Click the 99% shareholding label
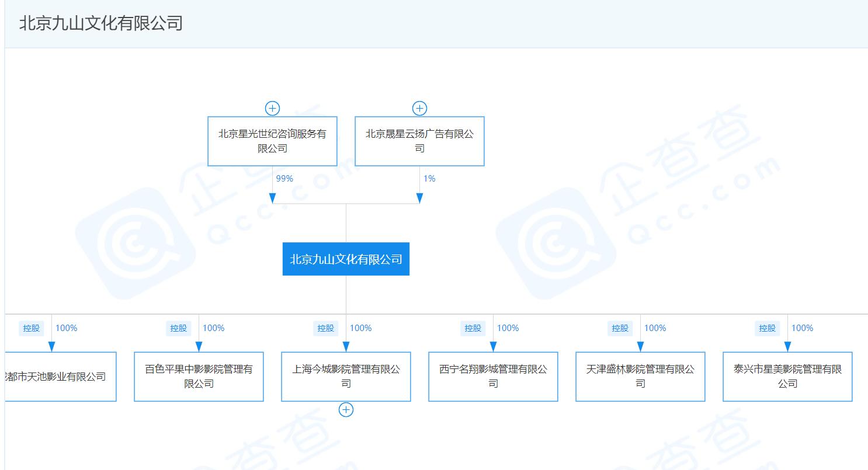This screenshot has height=470, width=868. (x=284, y=179)
